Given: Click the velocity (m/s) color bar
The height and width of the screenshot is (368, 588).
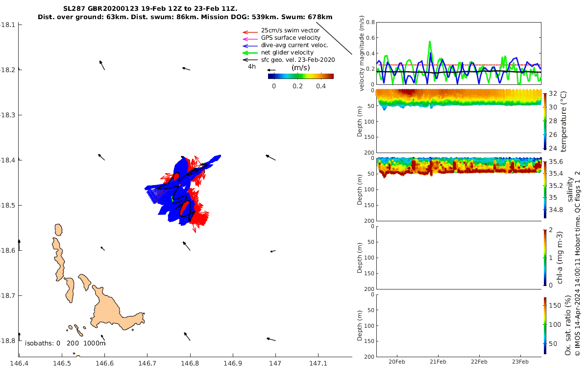Looking at the screenshot, I should 301,76.
